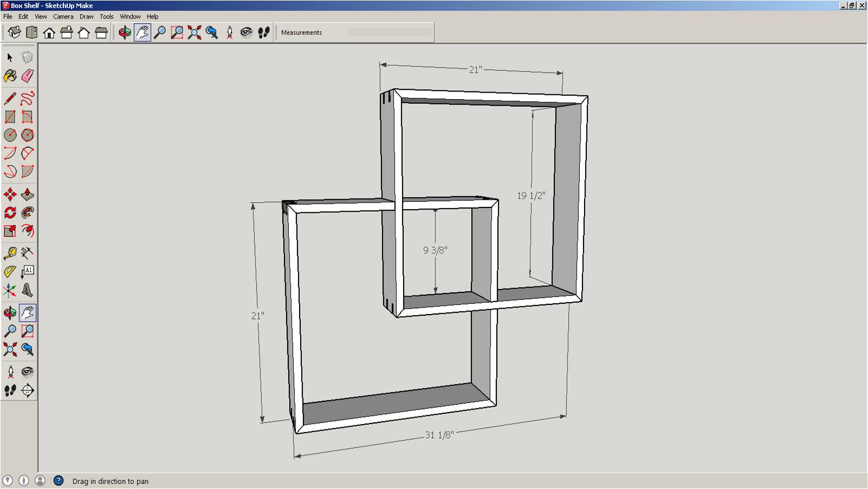
Task: Open the Instructor help button in status bar
Action: pos(59,481)
